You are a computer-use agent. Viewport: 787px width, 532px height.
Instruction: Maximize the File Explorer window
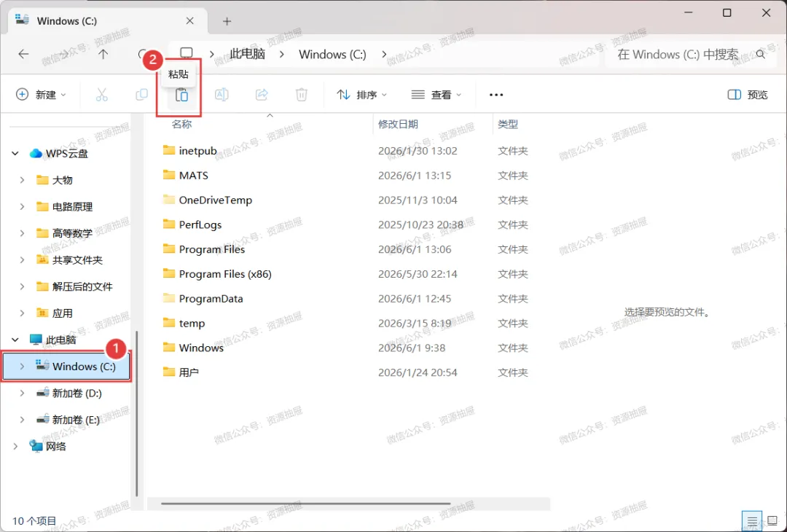[727, 13]
